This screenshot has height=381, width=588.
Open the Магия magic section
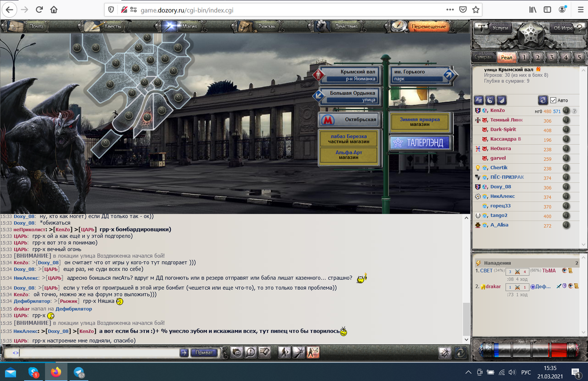click(182, 27)
